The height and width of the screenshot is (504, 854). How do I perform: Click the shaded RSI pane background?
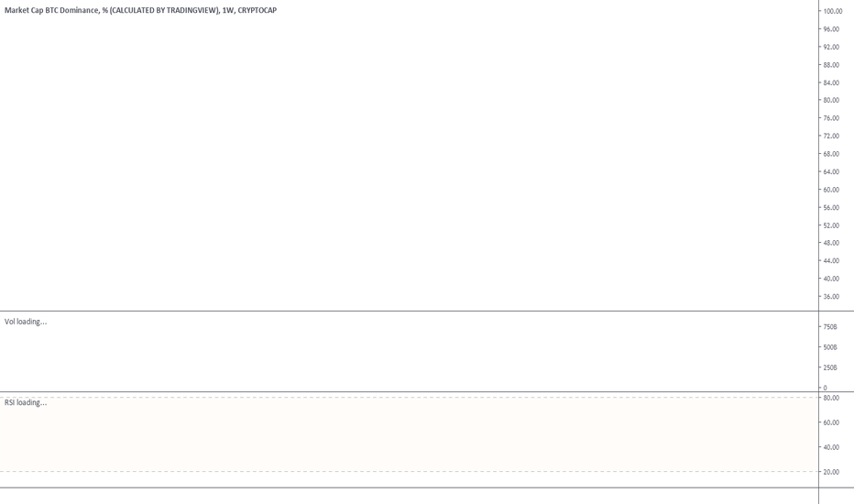pyautogui.click(x=409, y=434)
